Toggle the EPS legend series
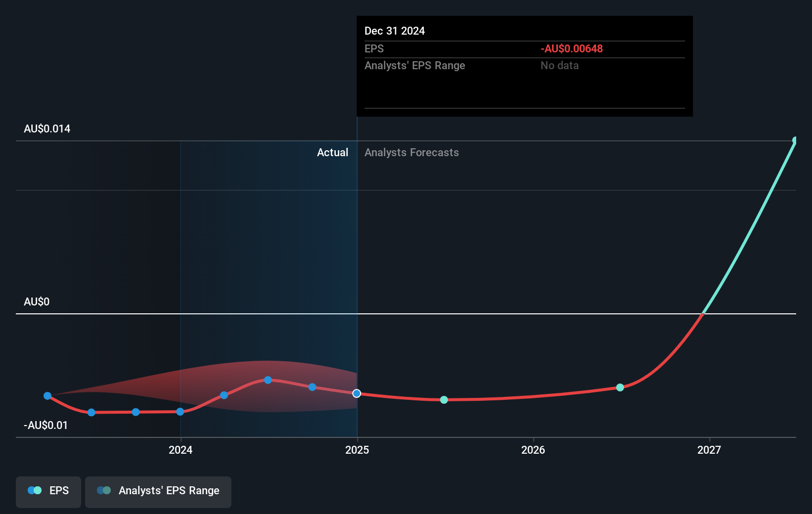This screenshot has width=812, height=514. [48, 492]
